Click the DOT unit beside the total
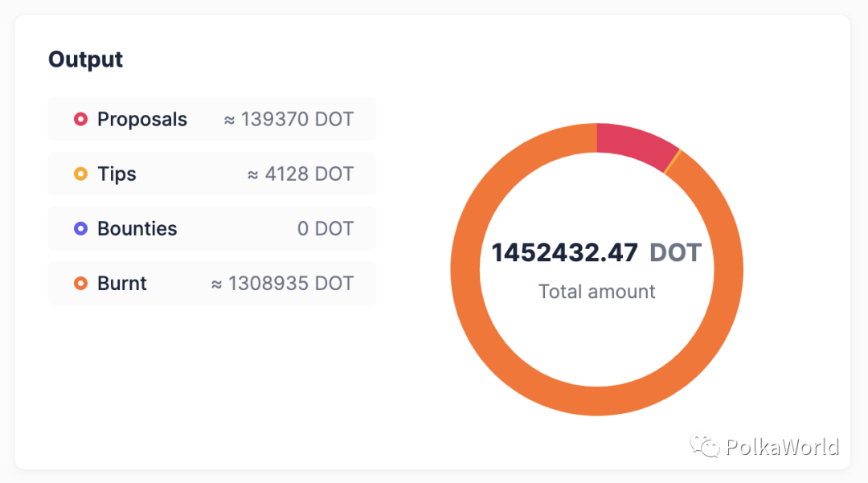Screen dimensions: 868x483 click(675, 253)
